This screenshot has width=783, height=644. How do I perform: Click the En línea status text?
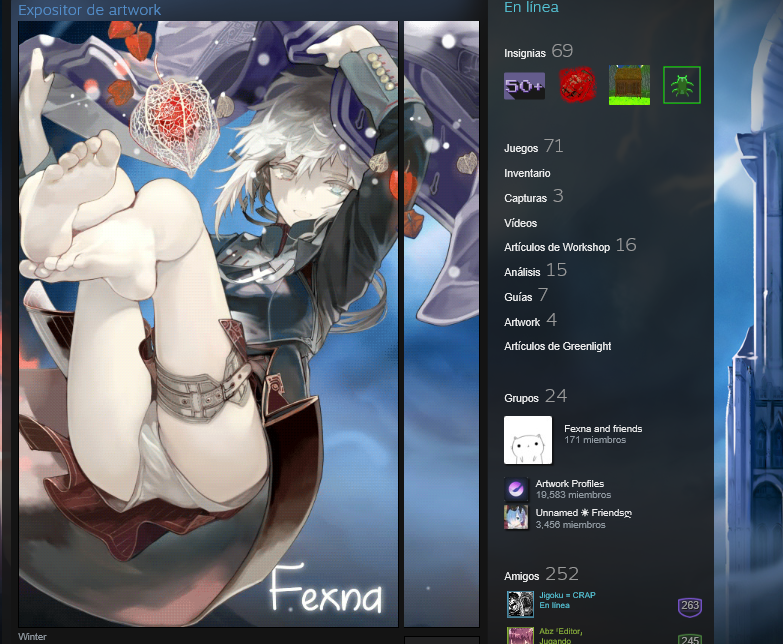pos(531,7)
